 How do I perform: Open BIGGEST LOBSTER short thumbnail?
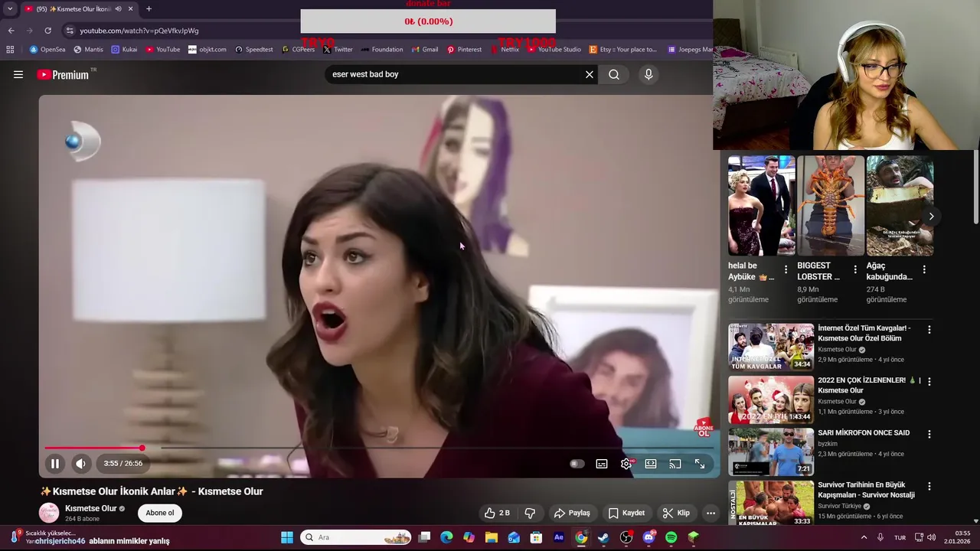[831, 206]
